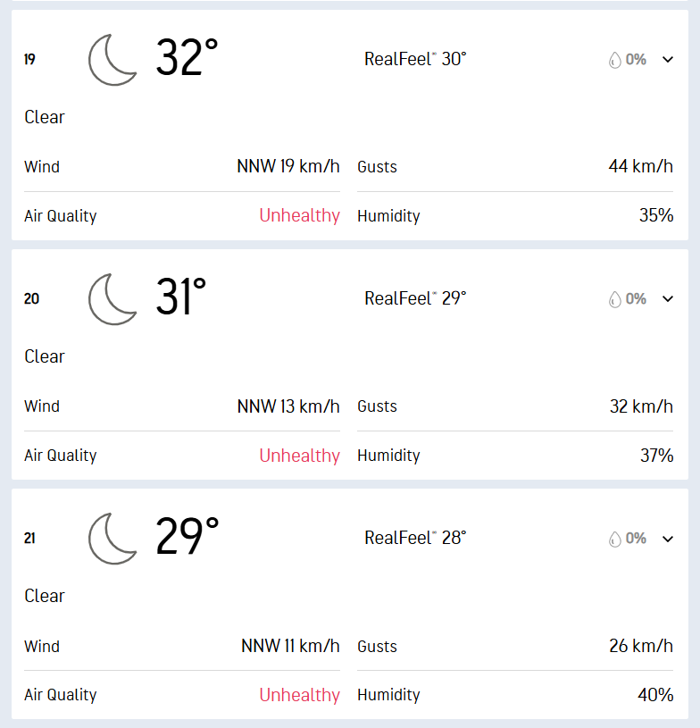Open Unhealthy air quality link for hour 19
Image resolution: width=700 pixels, height=728 pixels.
tap(299, 215)
